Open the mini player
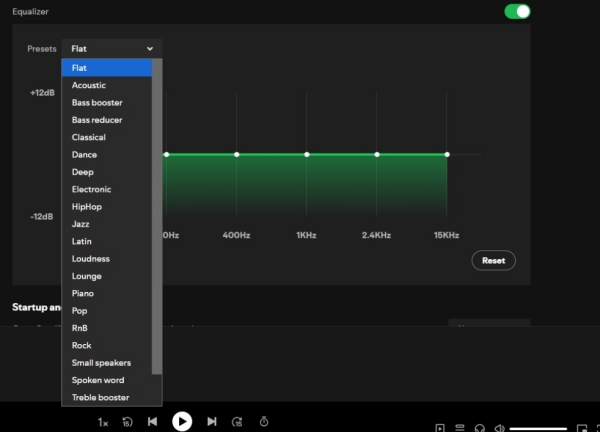Screen dimensions: 600x432 tap(582, 428)
